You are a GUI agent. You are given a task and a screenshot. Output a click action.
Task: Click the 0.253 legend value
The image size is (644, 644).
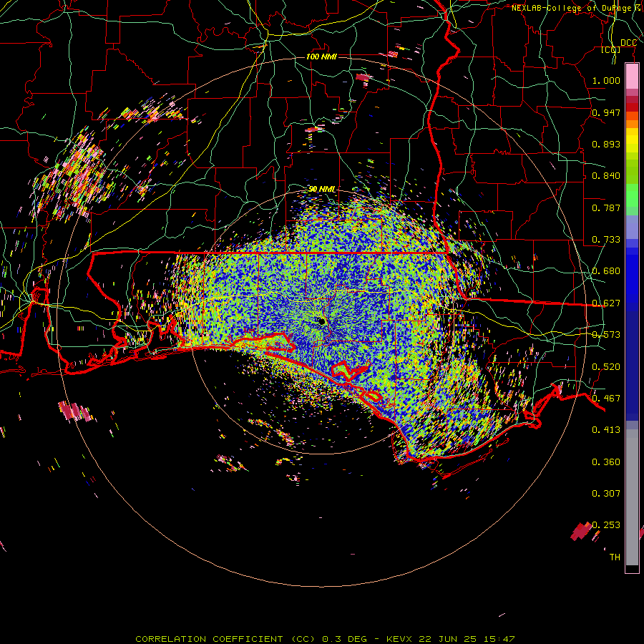606,525
